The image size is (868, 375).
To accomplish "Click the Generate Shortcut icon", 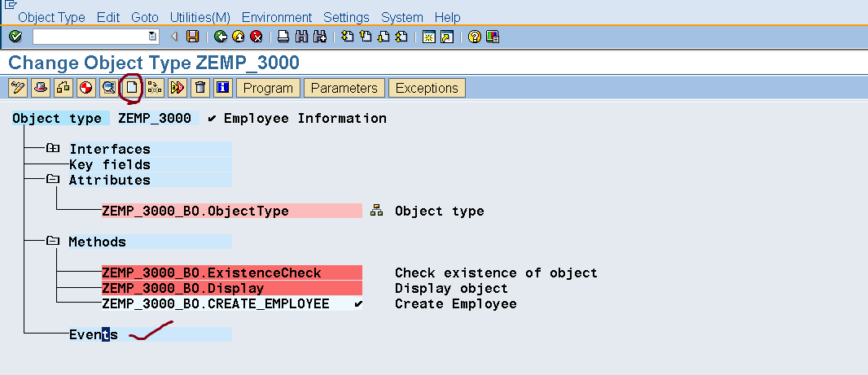I will 447,37.
